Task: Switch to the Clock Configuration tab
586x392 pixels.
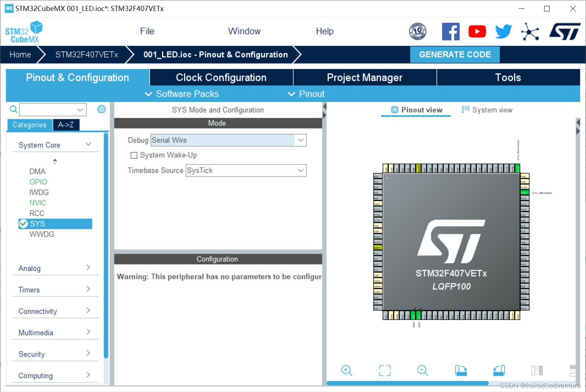Action: tap(221, 77)
